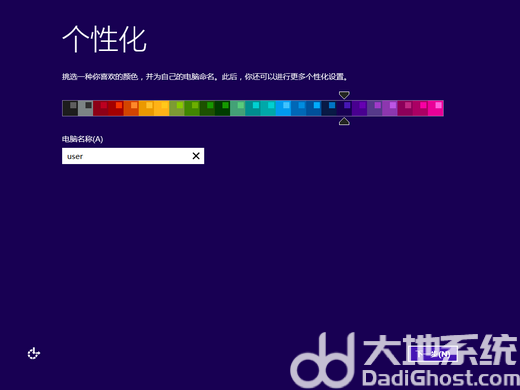Select the hot pink color swatch
This screenshot has width=520, height=390.
[436, 108]
